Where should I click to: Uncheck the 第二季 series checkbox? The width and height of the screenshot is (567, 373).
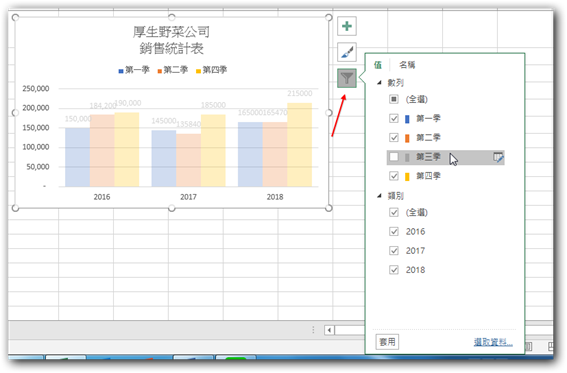394,137
